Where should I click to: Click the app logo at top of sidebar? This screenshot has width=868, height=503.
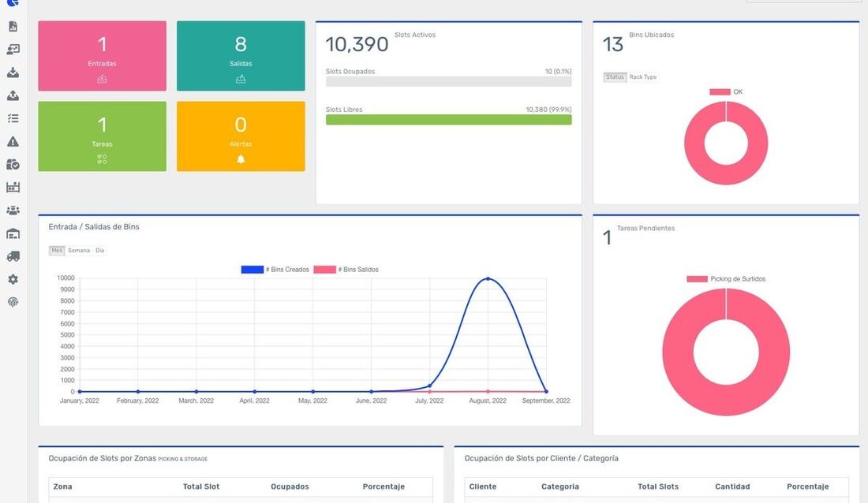point(13,3)
